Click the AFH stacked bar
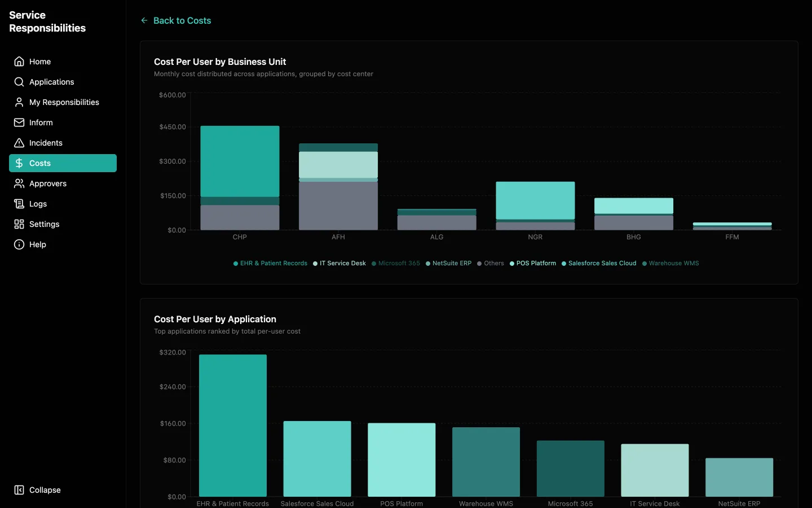 pos(338,187)
